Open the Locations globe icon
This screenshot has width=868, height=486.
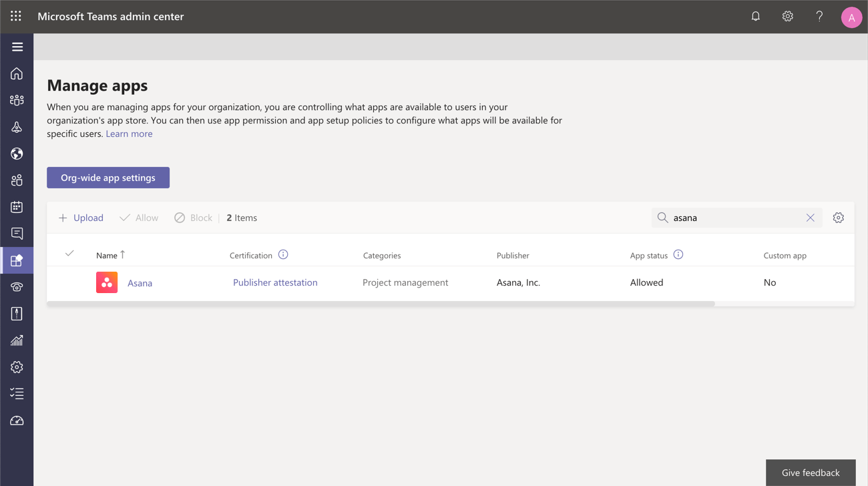coord(17,154)
